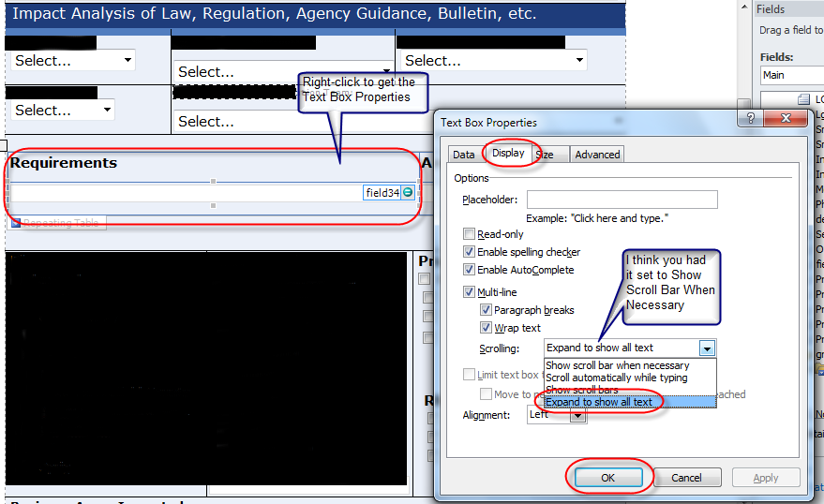Toggle the Enable AutoComplete checkbox
This screenshot has height=504, width=824.
pyautogui.click(x=470, y=270)
